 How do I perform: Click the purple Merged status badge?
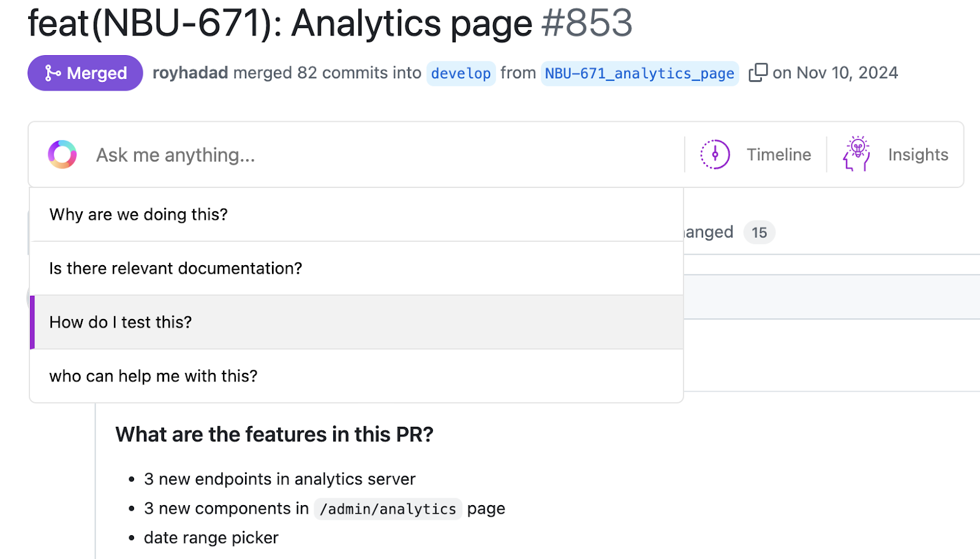click(x=85, y=73)
